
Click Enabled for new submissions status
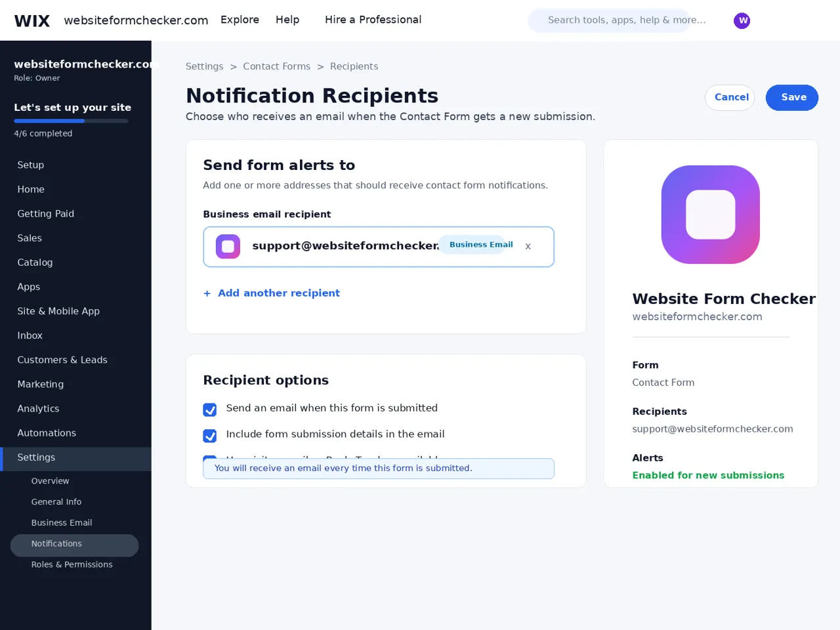click(x=708, y=475)
